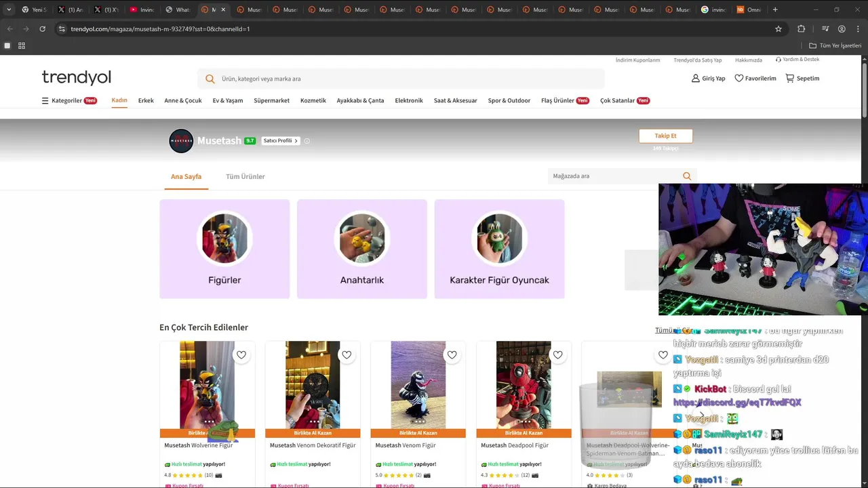The height and width of the screenshot is (488, 868).
Task: Switch to the Omni browser tab
Action: coord(749,9)
